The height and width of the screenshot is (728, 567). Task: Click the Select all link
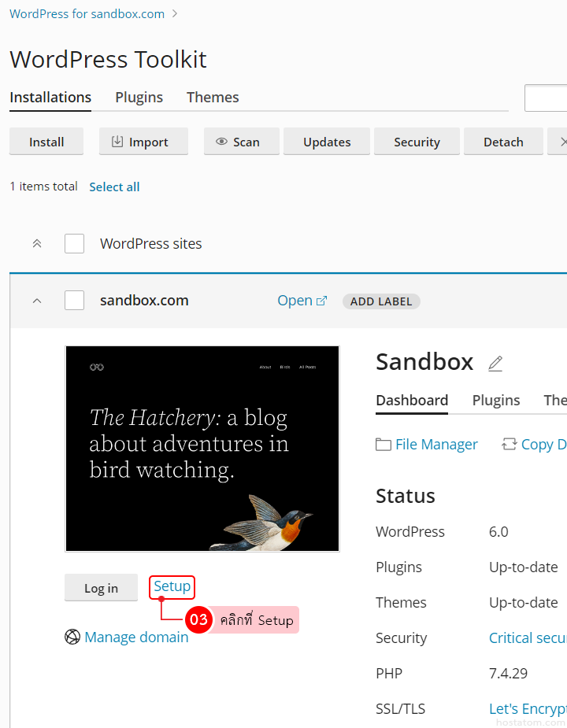(x=114, y=187)
